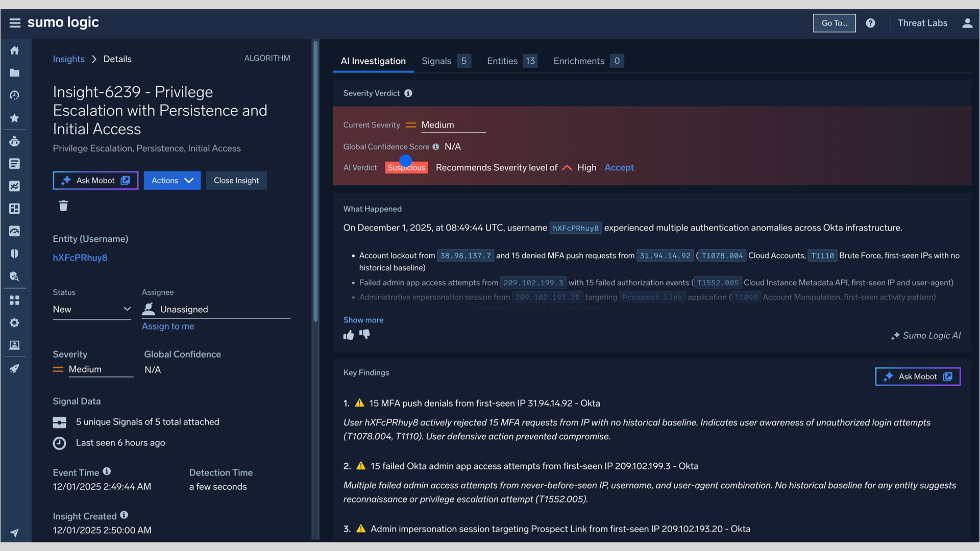Viewport: 980px width, 551px height.
Task: Click the favorites star sidebar icon
Action: tap(15, 118)
